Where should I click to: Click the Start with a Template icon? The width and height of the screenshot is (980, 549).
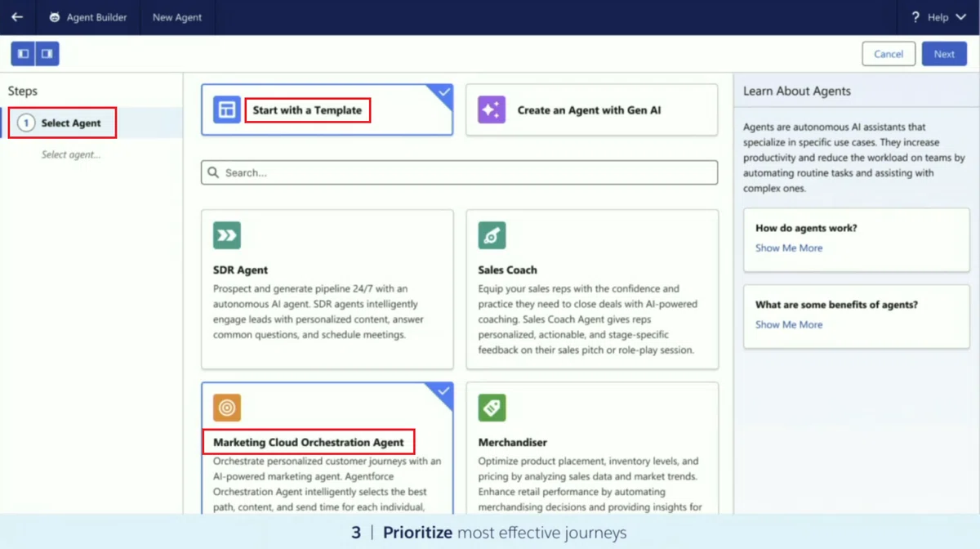pyautogui.click(x=227, y=109)
